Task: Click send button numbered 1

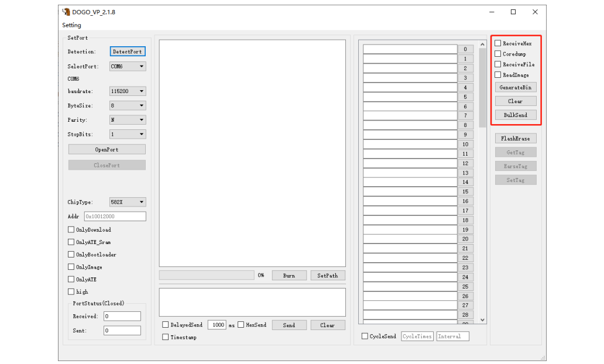Action: coord(465,59)
